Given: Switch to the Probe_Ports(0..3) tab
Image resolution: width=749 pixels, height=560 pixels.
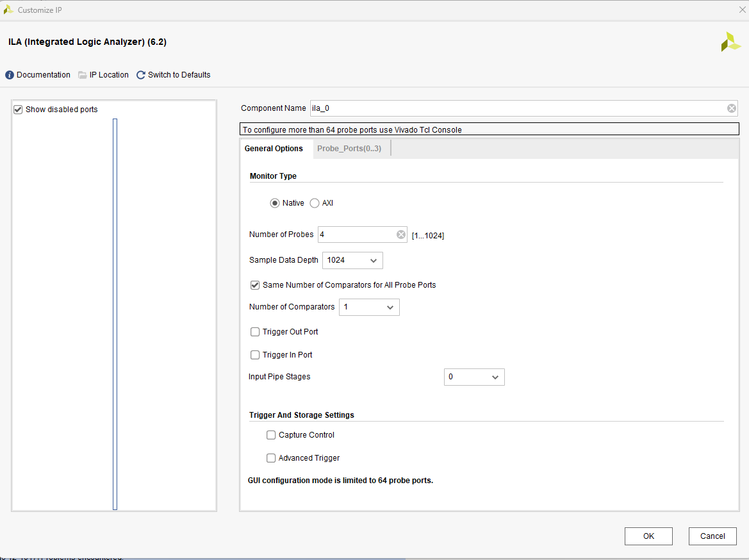Looking at the screenshot, I should pos(349,149).
